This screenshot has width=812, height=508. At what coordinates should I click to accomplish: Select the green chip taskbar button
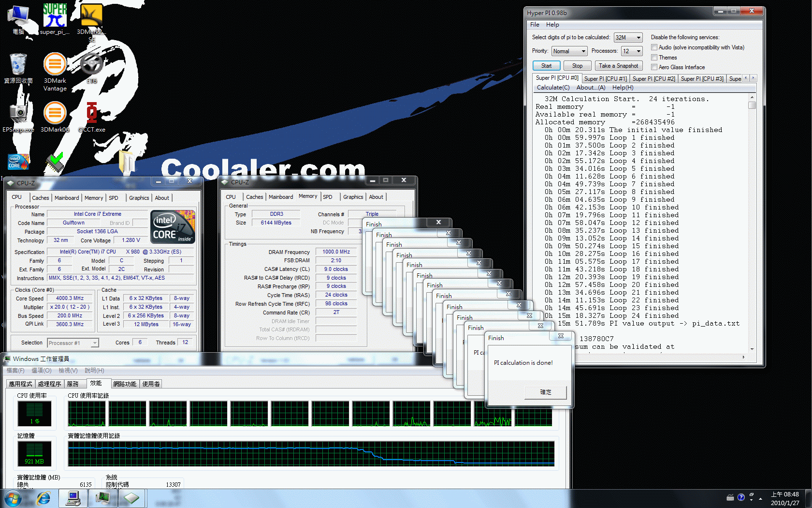pos(131,498)
